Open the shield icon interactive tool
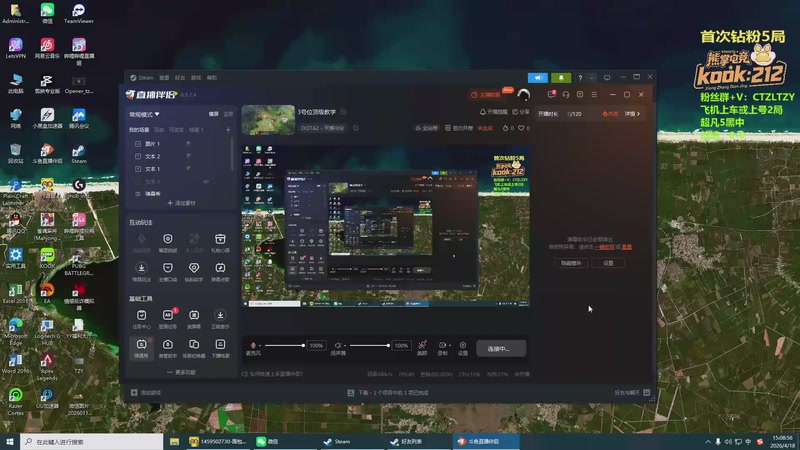Image resolution: width=800 pixels, height=450 pixels. (168, 242)
